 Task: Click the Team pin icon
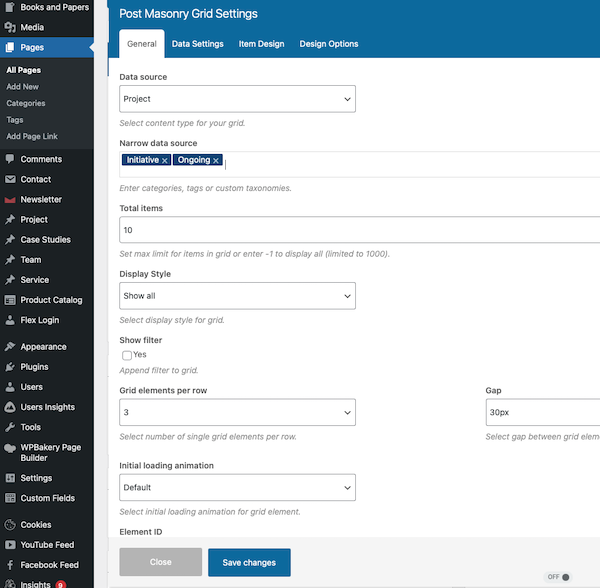(10, 259)
